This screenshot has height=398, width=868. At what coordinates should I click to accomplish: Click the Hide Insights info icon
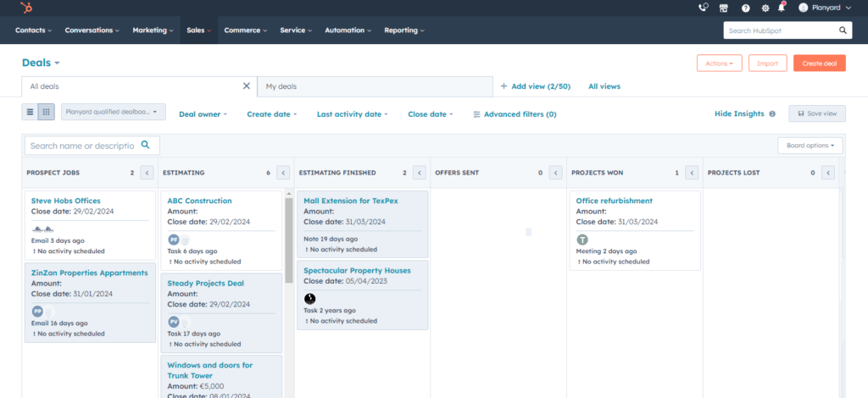(772, 113)
